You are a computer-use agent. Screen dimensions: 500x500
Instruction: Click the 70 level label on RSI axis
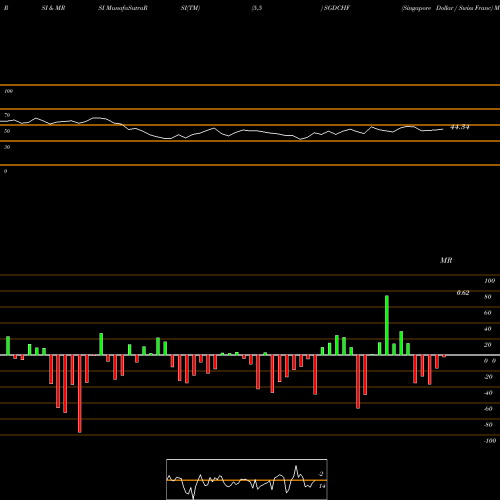(7, 115)
